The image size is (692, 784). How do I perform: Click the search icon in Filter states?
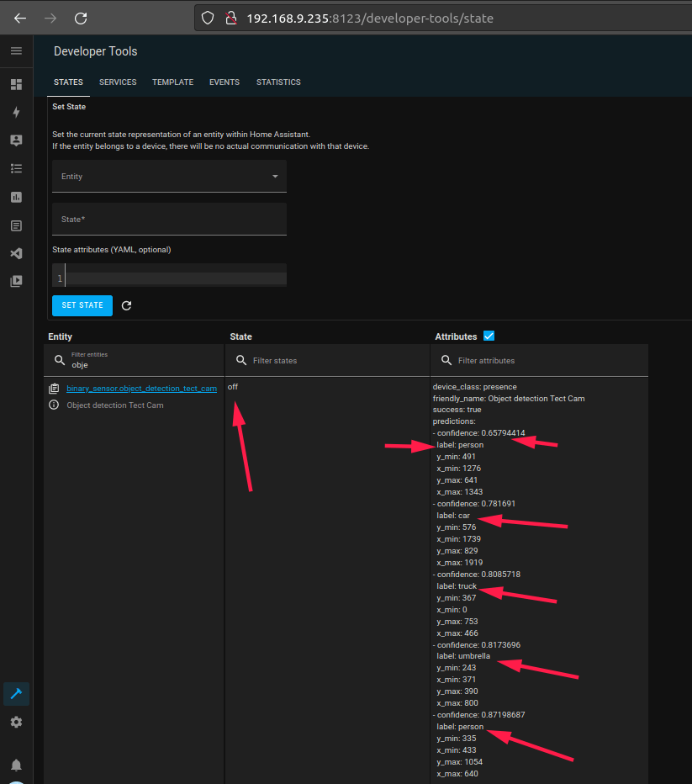click(x=241, y=361)
